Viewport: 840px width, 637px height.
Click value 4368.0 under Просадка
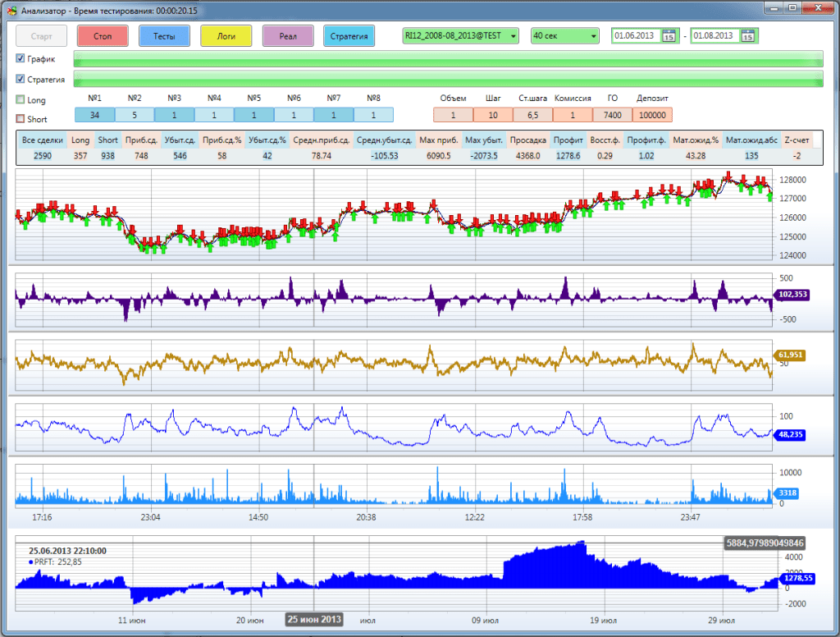[x=527, y=155]
